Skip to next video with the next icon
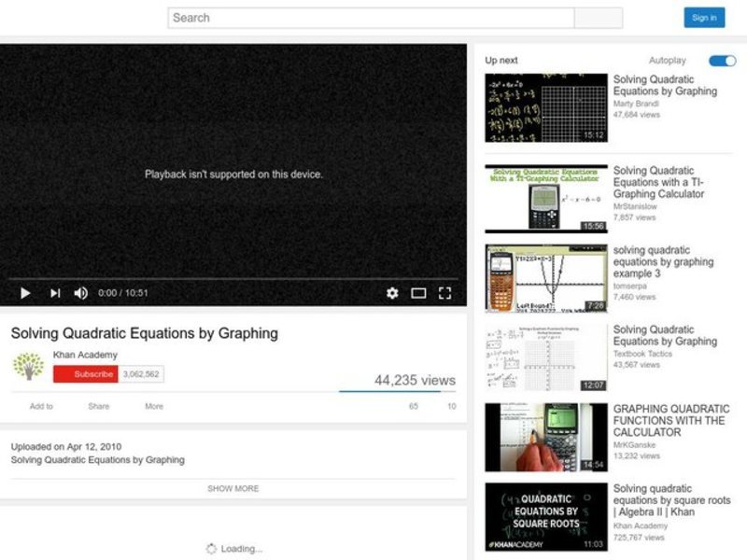The width and height of the screenshot is (747, 560). (x=55, y=293)
